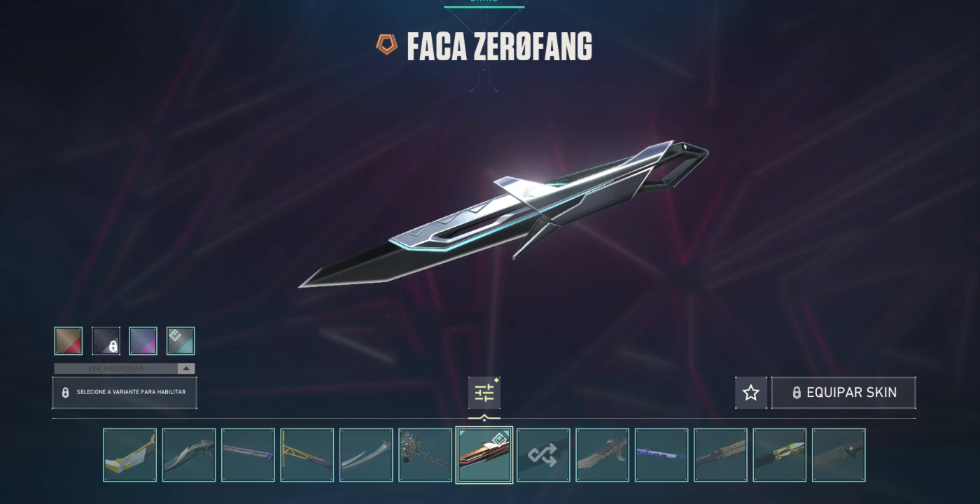
Task: Choose the thin silver katana skin thumbnail
Action: tap(366, 455)
